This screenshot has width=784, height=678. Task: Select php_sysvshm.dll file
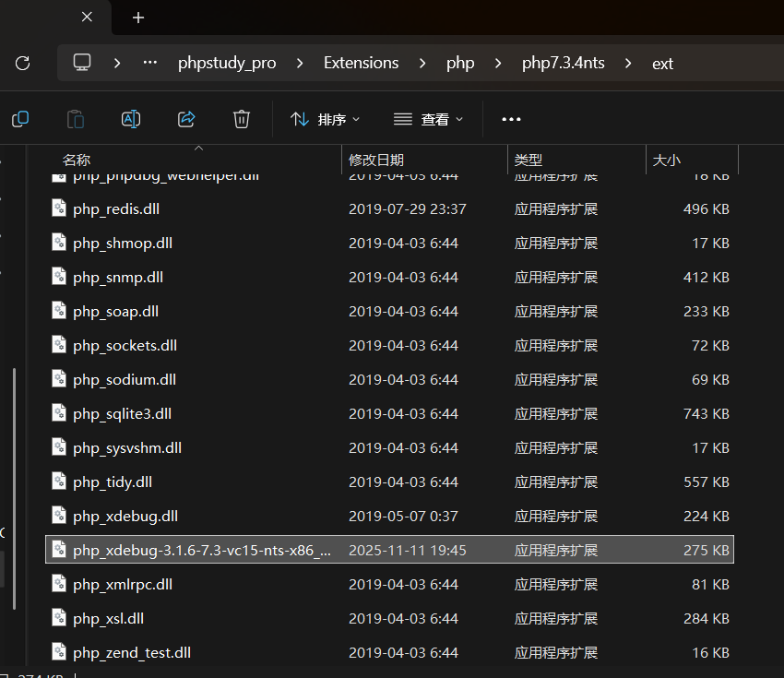[389, 448]
